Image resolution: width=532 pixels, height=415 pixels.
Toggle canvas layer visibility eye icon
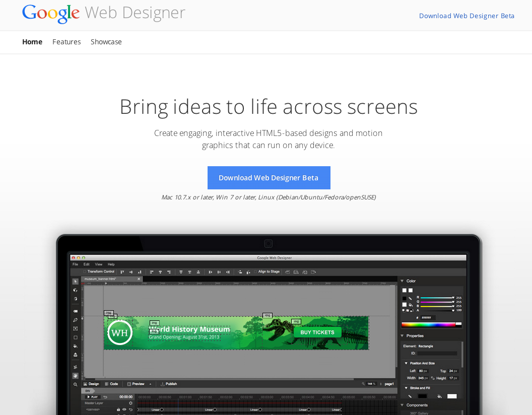pos(124,409)
